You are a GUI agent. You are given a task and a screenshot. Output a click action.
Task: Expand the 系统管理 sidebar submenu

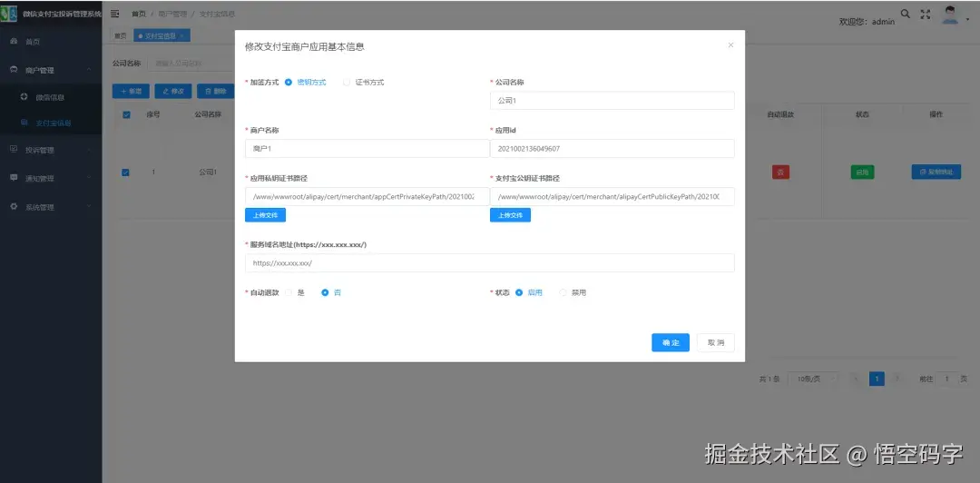point(89,206)
